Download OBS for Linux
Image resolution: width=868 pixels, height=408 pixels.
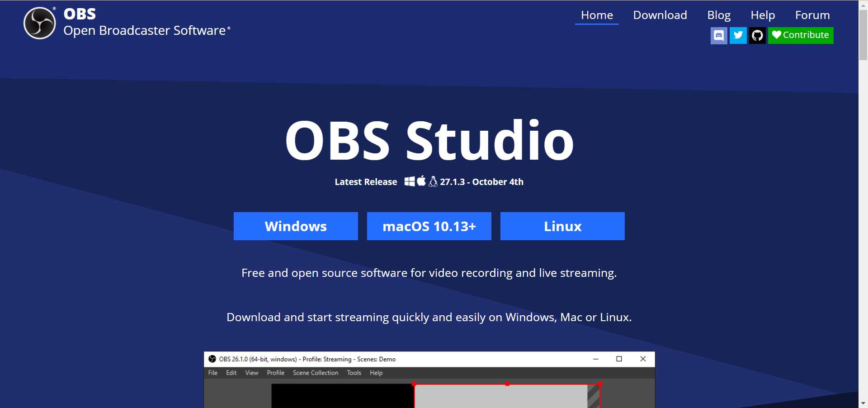[x=562, y=226]
